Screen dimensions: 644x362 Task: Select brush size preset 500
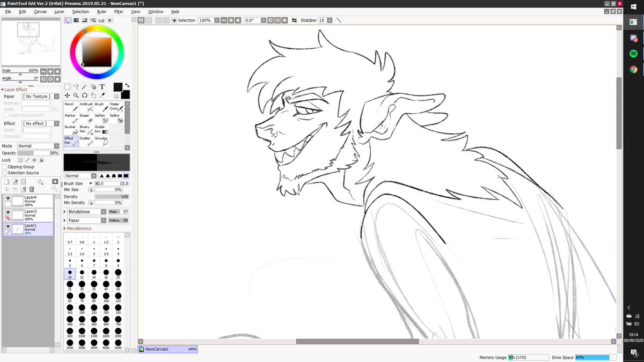click(94, 321)
